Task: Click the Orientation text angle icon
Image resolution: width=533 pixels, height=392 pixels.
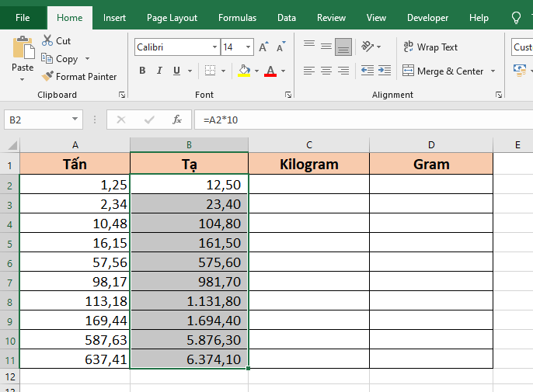Action: pos(368,47)
